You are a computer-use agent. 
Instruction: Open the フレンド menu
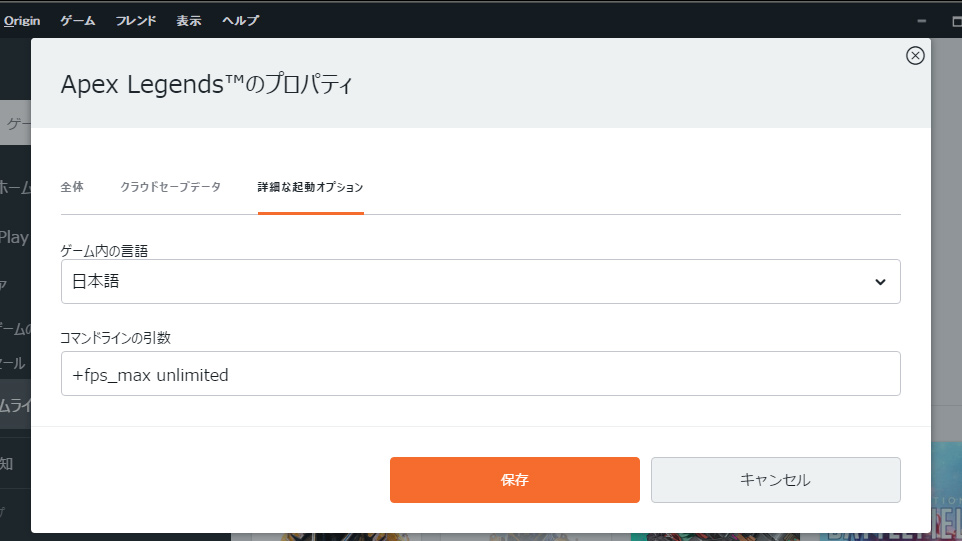coord(135,20)
